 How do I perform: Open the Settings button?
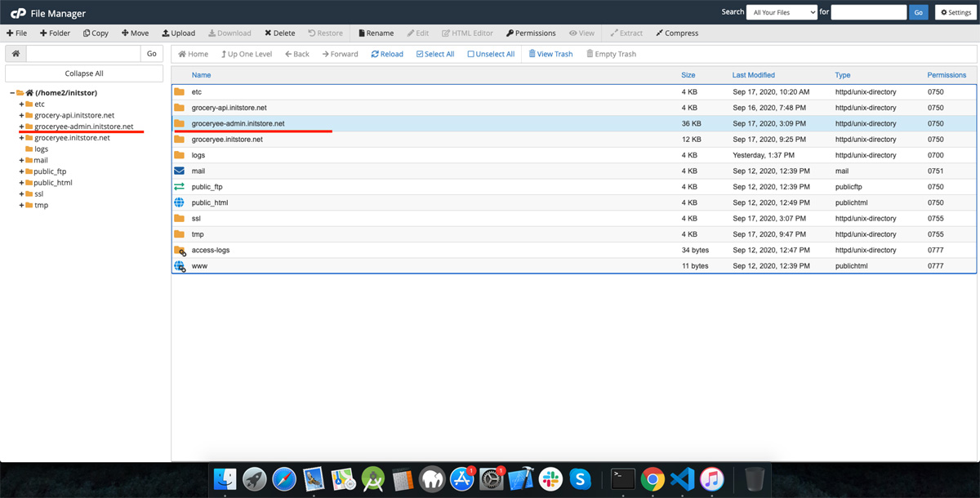coord(954,12)
